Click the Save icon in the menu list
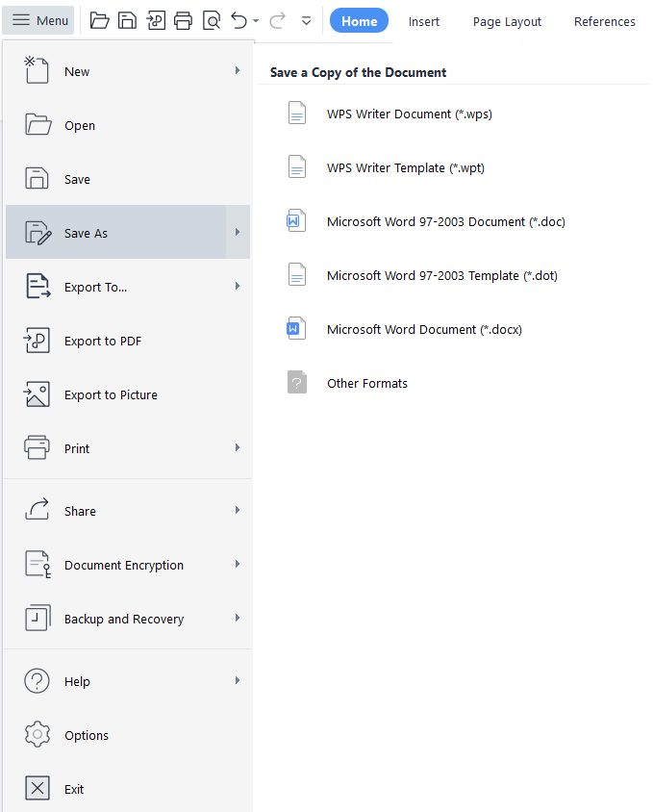Viewport: 653px width, 812px height. [37, 178]
